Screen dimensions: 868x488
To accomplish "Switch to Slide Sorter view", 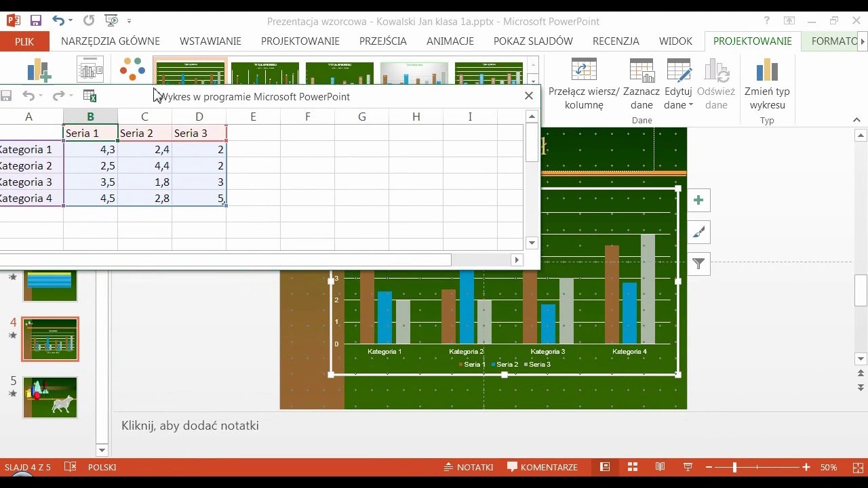I will [633, 467].
